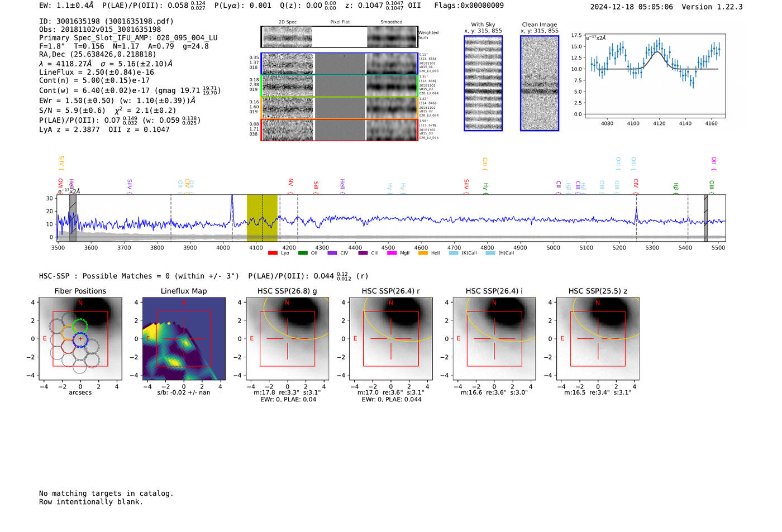Select the Weighted Sum 2D spectrum strip
This screenshot has width=782, height=532.
[x=339, y=37]
